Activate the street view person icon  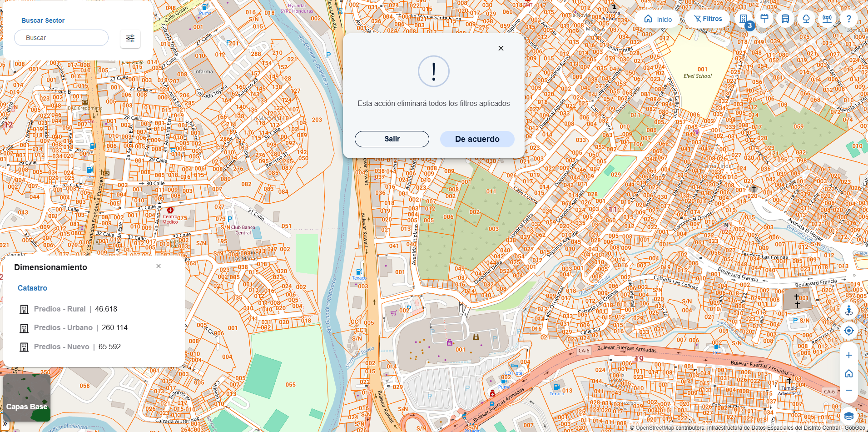pos(849,311)
